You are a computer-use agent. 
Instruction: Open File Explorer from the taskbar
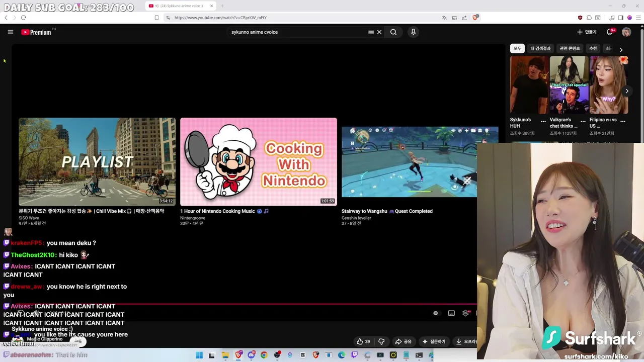tap(225, 355)
